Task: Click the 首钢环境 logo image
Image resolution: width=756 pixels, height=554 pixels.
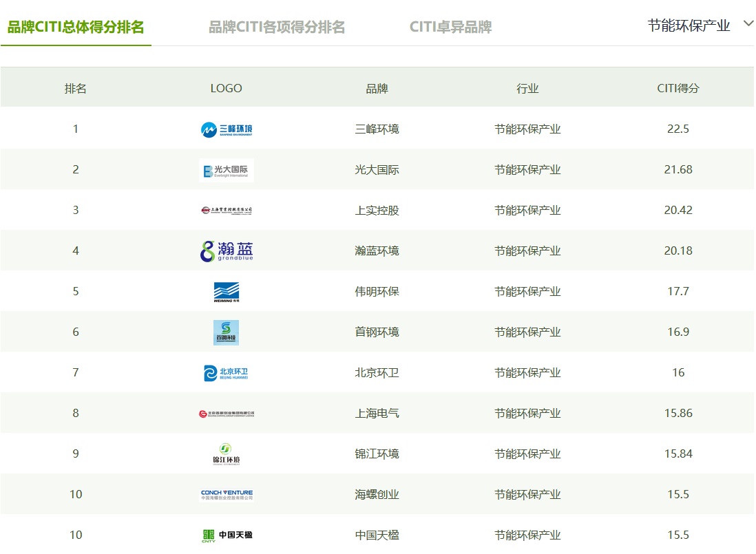Action: (227, 332)
